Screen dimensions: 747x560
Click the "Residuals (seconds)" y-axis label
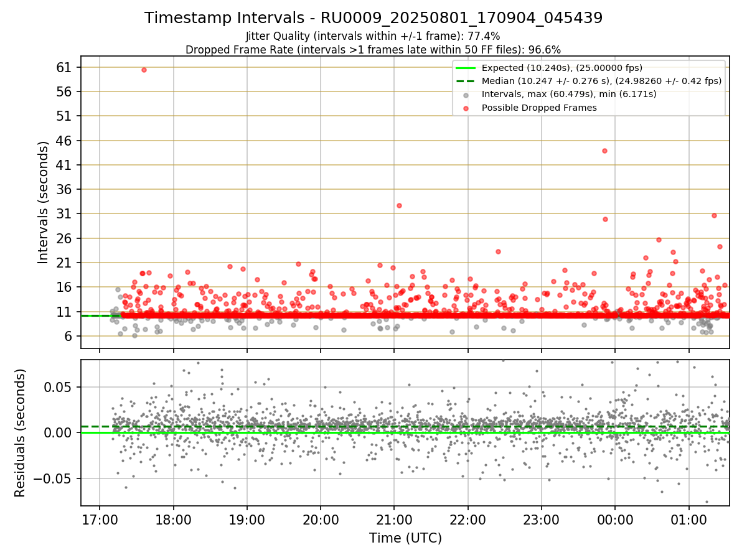point(20,432)
